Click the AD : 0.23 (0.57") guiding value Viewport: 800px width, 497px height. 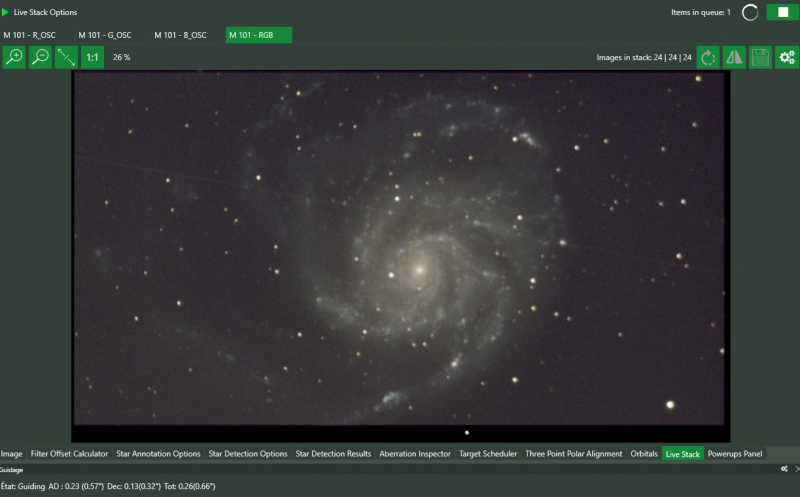point(76,486)
